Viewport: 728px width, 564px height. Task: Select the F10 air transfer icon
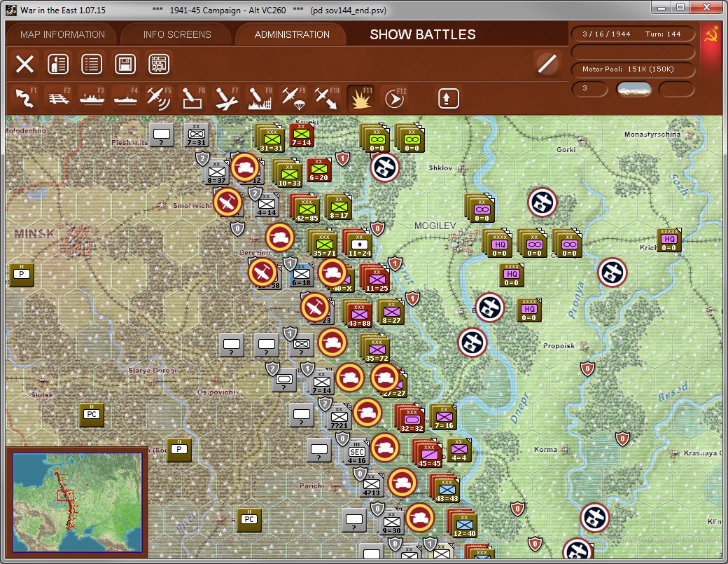326,98
